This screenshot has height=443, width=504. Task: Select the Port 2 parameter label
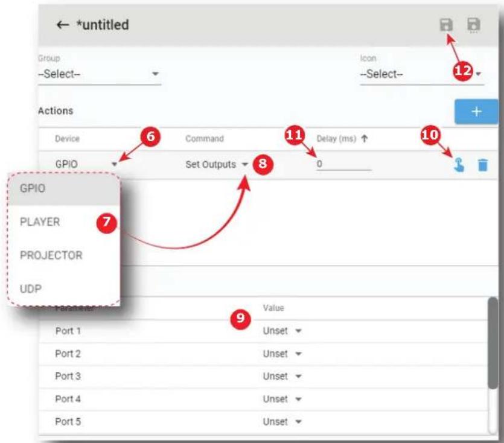click(x=68, y=354)
